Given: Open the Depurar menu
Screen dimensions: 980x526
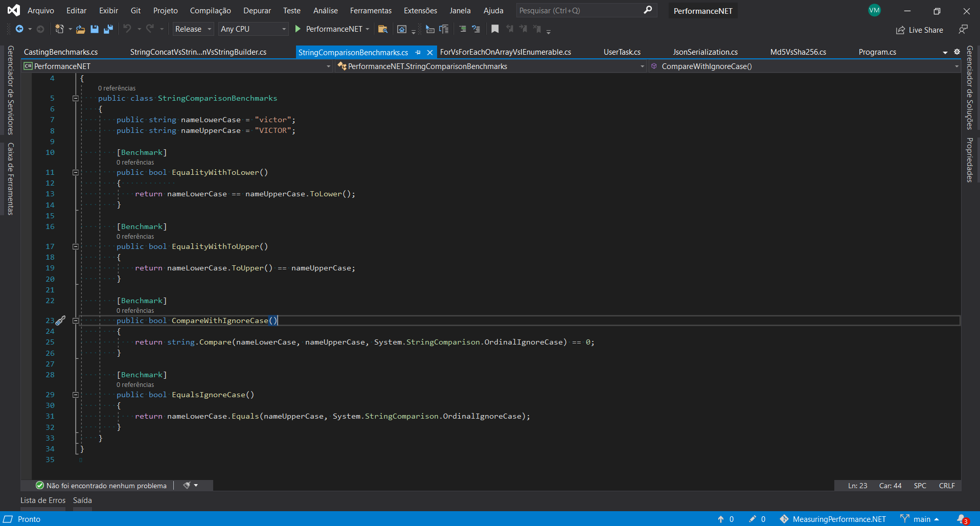Looking at the screenshot, I should pyautogui.click(x=257, y=10).
